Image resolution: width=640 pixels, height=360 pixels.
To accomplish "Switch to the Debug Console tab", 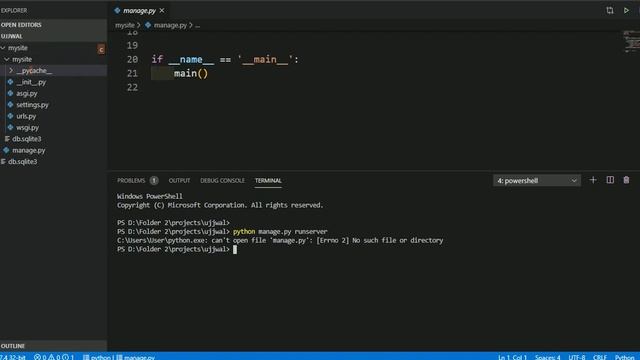I will point(222,180).
